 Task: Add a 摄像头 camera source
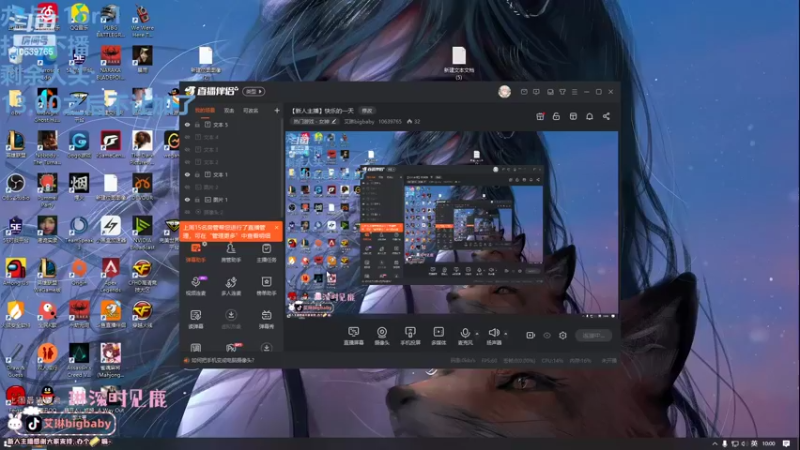pos(382,336)
